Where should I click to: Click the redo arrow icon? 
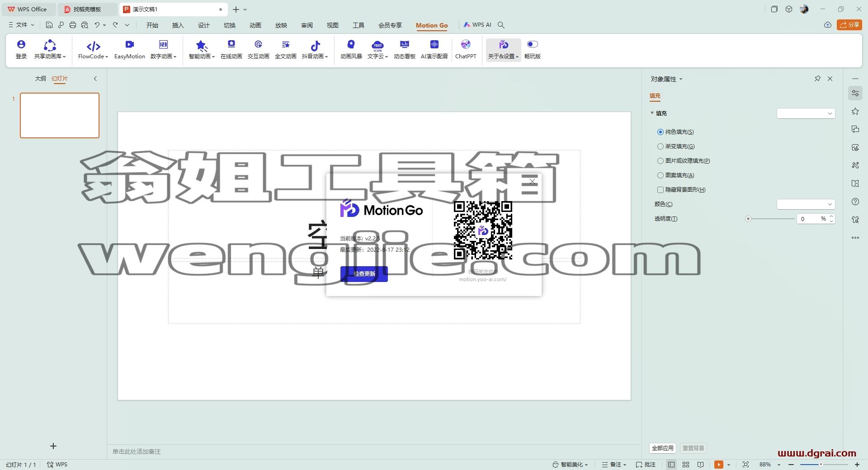[x=116, y=25]
